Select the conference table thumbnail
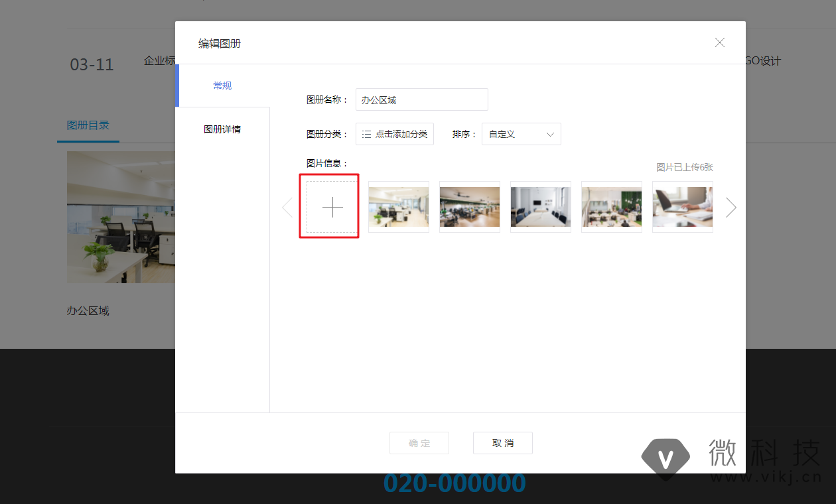This screenshot has height=504, width=836. pyautogui.click(x=541, y=207)
